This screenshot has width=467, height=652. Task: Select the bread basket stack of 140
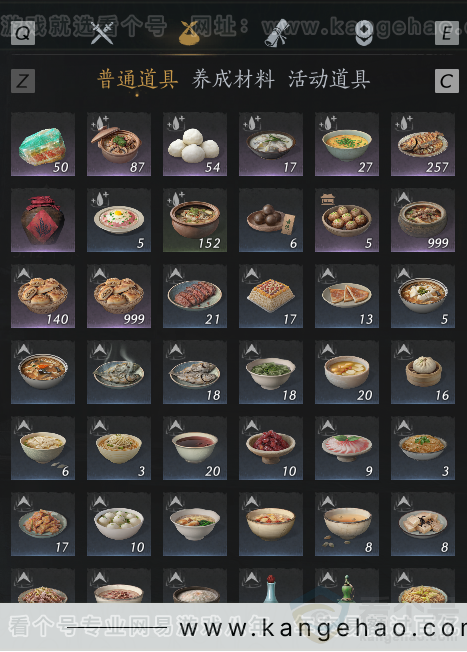43,296
